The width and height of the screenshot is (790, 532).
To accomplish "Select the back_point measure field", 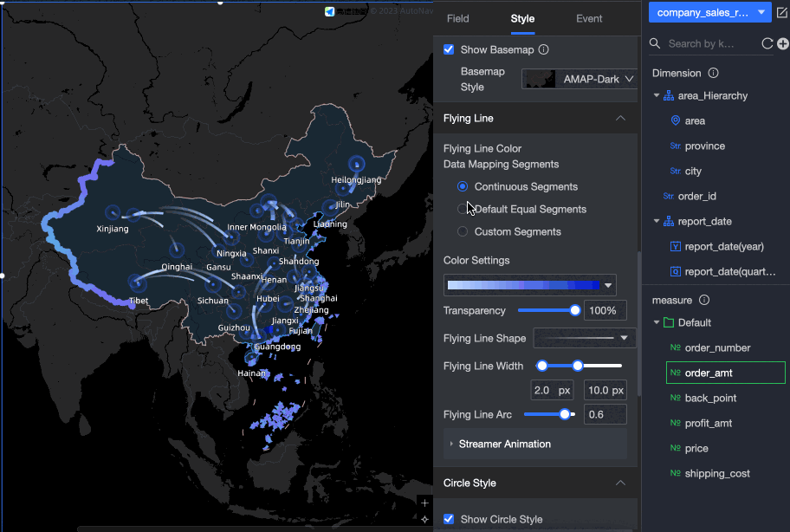I will tap(710, 398).
